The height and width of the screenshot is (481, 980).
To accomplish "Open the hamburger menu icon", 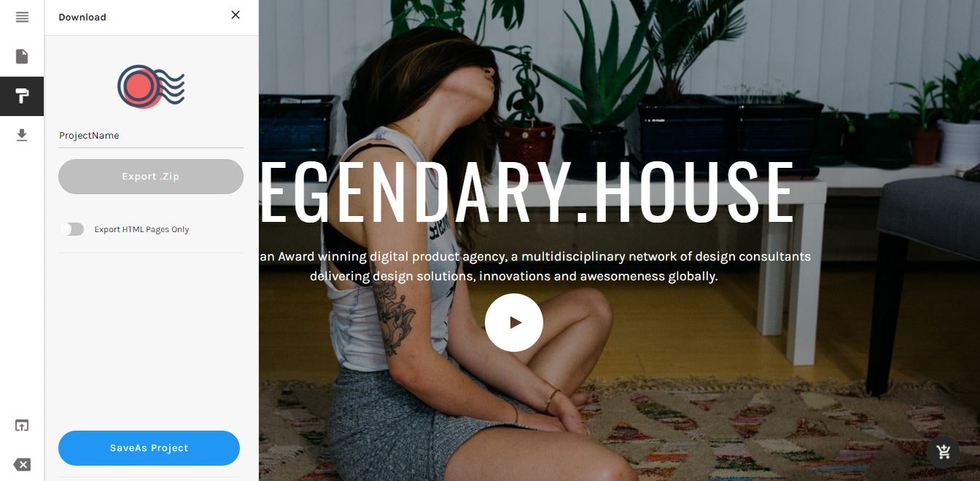I will tap(22, 17).
